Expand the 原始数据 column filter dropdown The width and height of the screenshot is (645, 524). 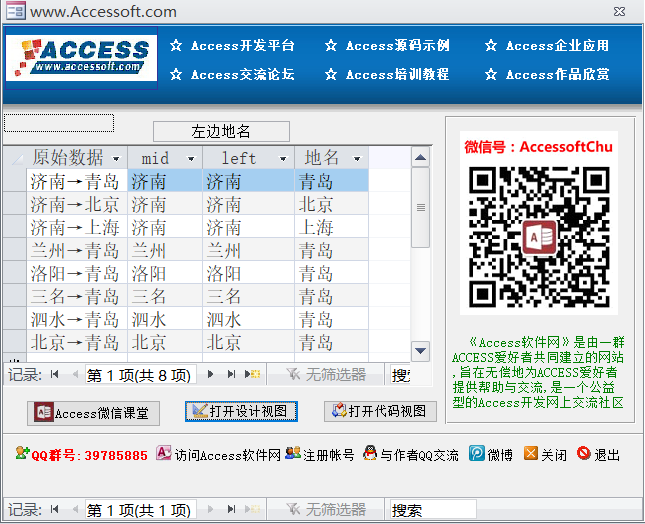(x=116, y=159)
